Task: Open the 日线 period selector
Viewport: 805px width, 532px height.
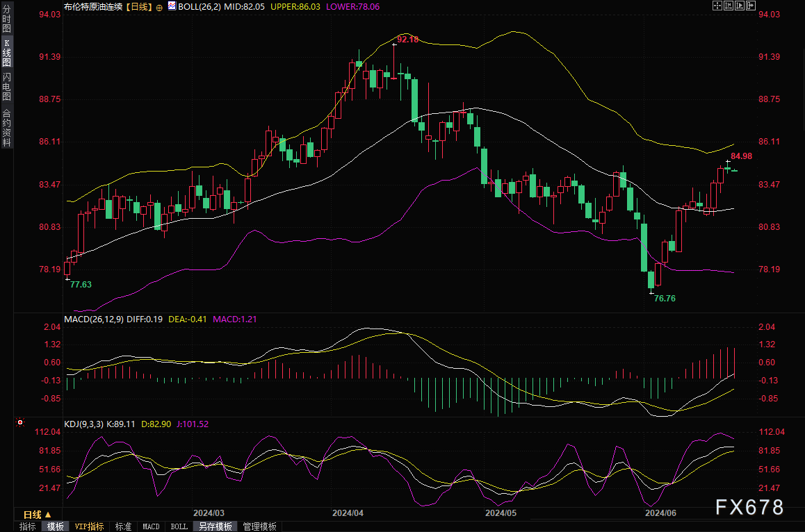Action: point(38,515)
